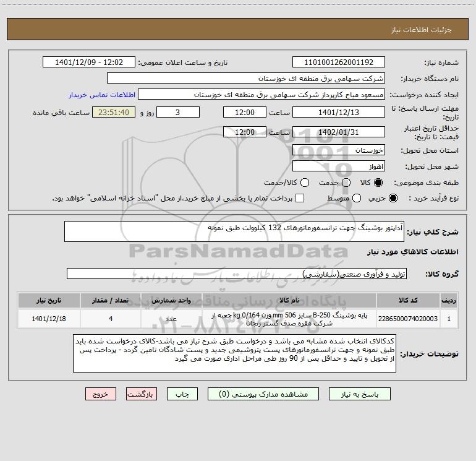Select the جزیی purchase type radio

[393, 198]
